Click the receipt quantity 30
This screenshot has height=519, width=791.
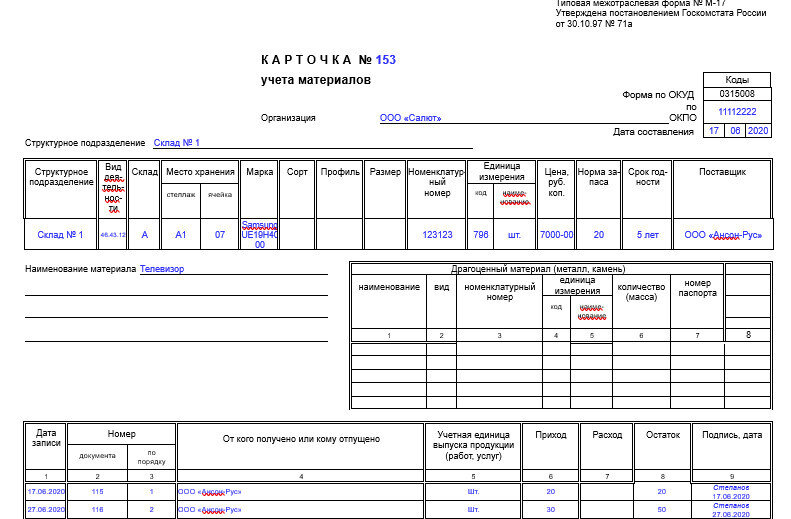[x=550, y=509]
